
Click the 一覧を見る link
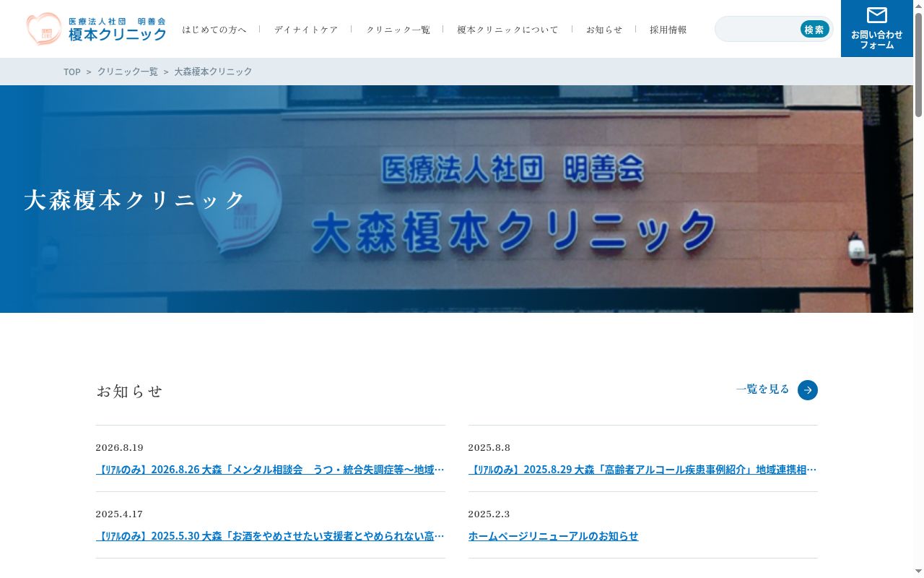[763, 389]
